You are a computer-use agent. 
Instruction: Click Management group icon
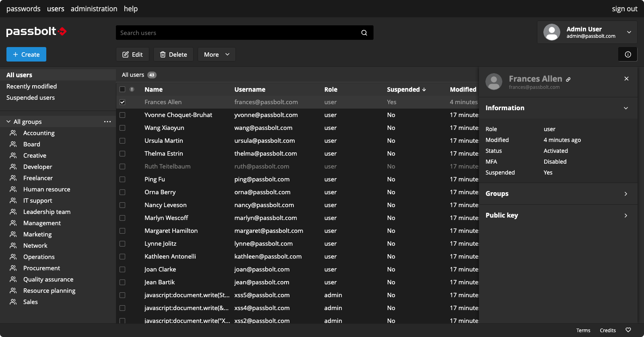(x=13, y=223)
